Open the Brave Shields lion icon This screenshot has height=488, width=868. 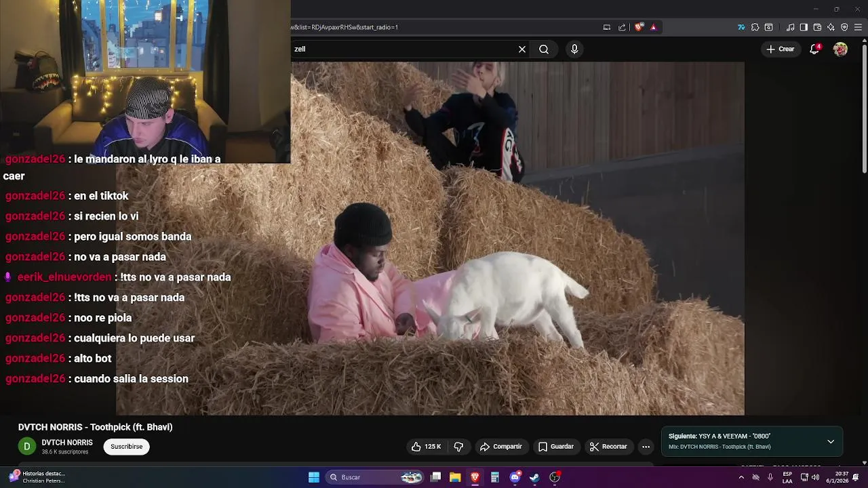(639, 27)
